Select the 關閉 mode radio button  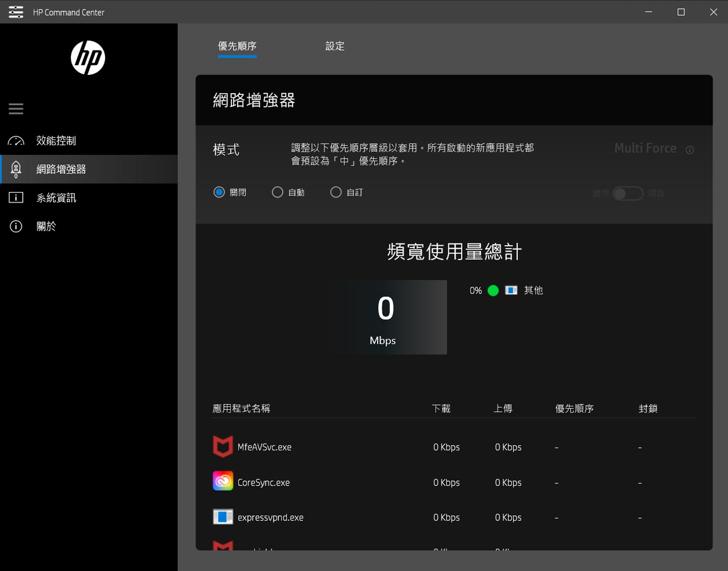[218, 192]
